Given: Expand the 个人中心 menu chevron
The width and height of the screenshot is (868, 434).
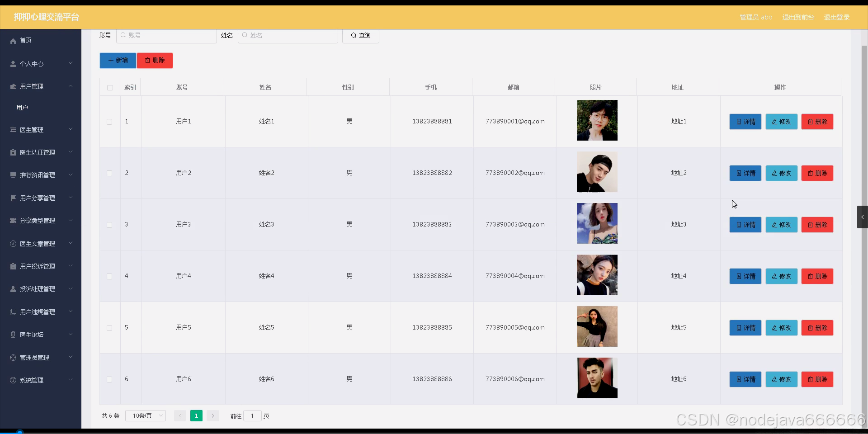Looking at the screenshot, I should click(71, 63).
